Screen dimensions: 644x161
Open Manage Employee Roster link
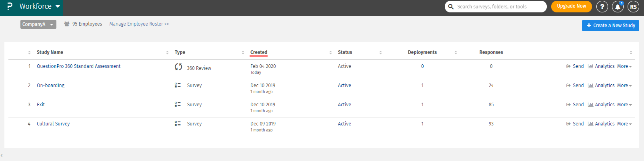pos(139,24)
